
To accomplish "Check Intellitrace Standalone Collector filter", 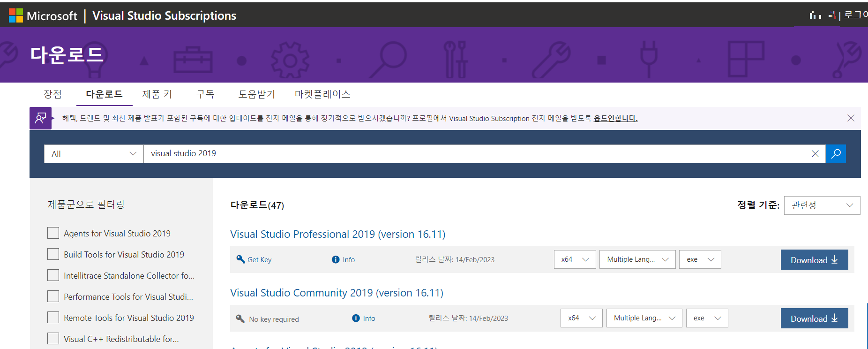I will [x=53, y=275].
